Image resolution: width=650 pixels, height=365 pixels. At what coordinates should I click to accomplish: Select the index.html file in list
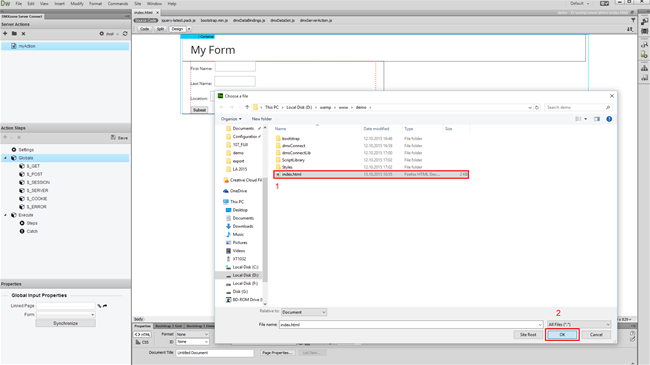pyautogui.click(x=371, y=175)
